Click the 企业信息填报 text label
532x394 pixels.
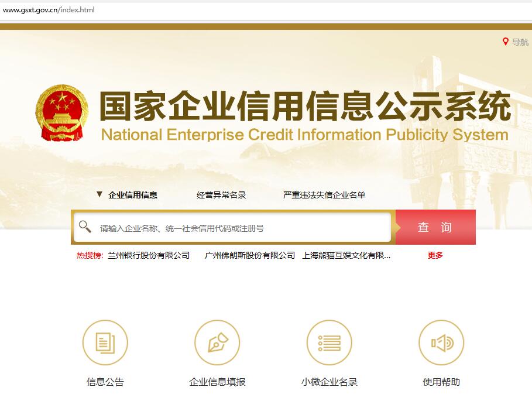tap(217, 382)
